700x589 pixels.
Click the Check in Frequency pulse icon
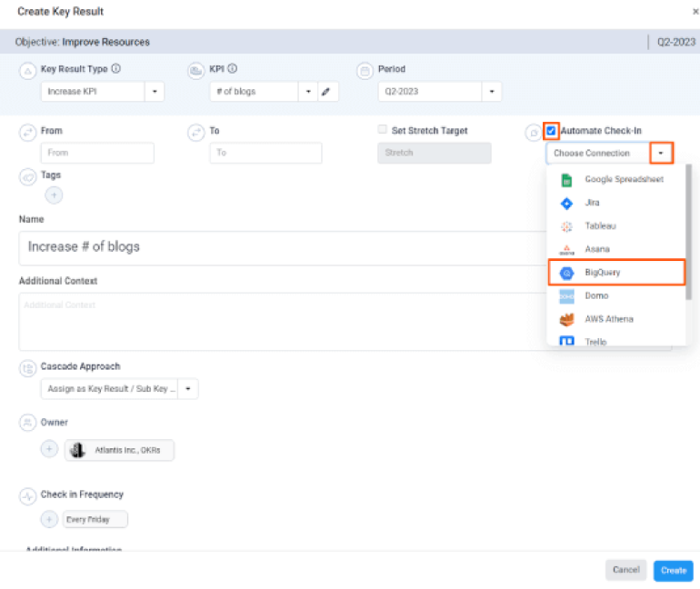pos(27,496)
